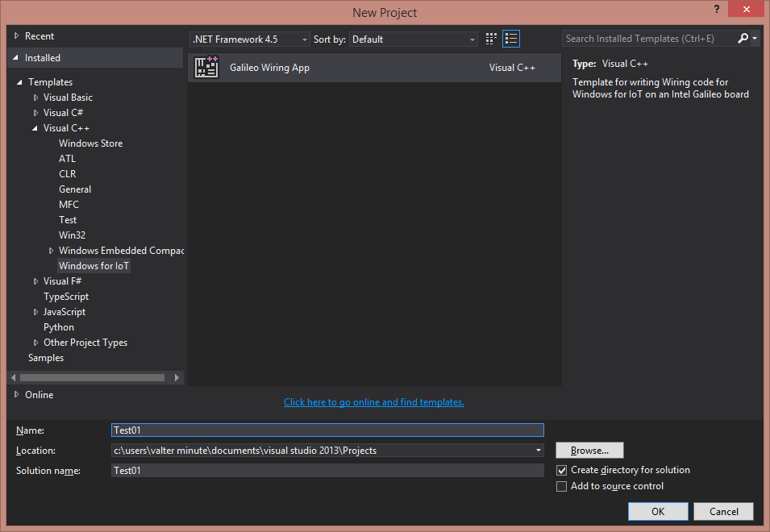The width and height of the screenshot is (770, 532).
Task: Click the Cancel button
Action: tap(723, 511)
